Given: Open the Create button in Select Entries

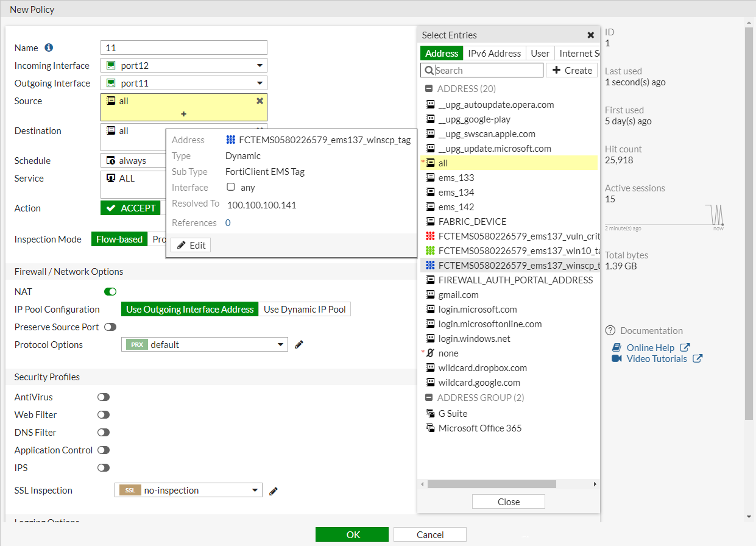Looking at the screenshot, I should click(571, 70).
